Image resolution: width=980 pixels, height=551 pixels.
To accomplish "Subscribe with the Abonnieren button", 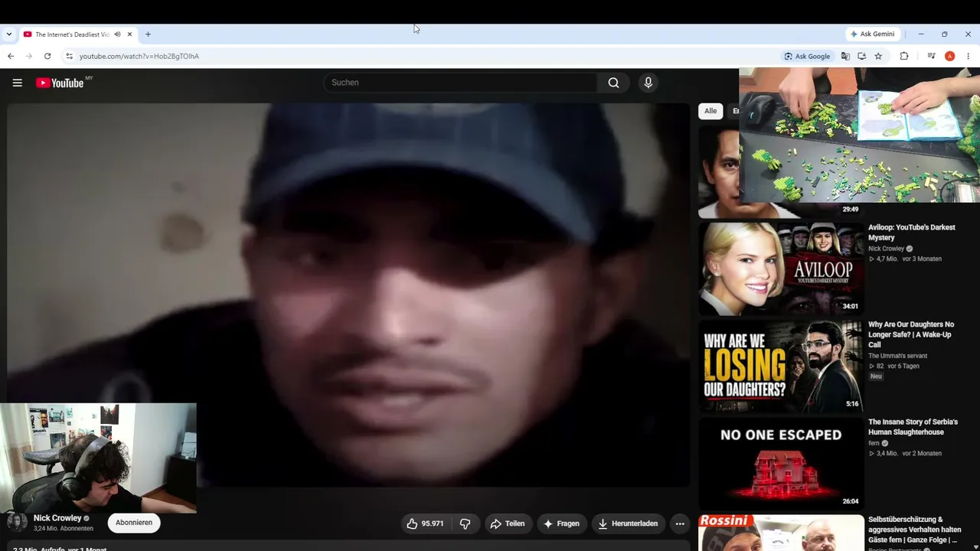I will 134,523.
